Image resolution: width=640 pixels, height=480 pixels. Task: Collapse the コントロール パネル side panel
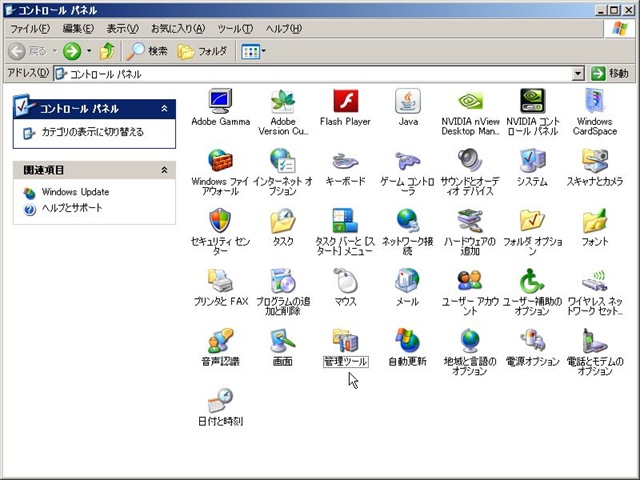coord(164,109)
